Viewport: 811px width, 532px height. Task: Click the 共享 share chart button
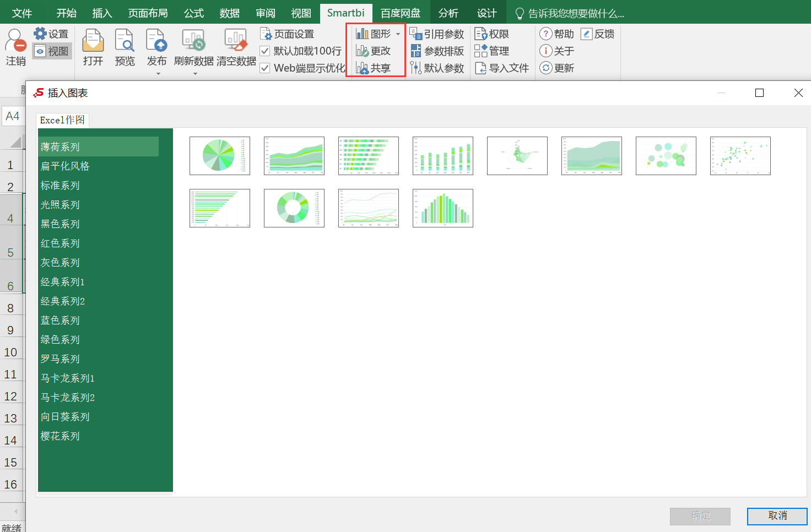tap(373, 68)
